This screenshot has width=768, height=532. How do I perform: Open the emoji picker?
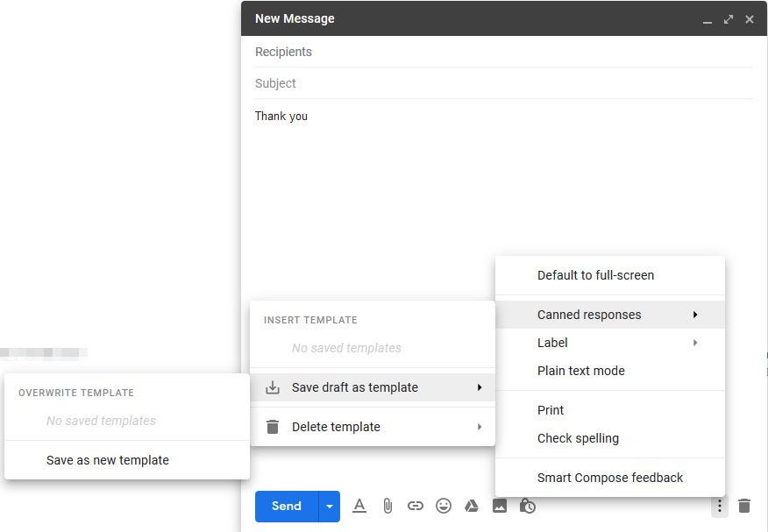tap(444, 506)
